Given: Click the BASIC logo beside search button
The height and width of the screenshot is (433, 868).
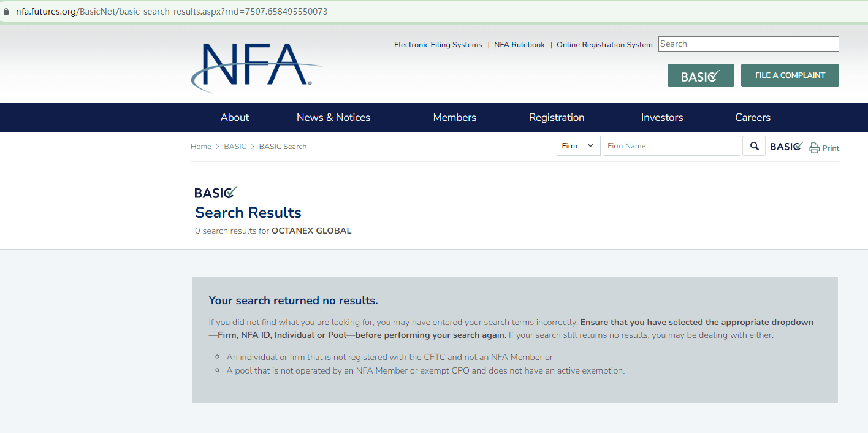Looking at the screenshot, I should pos(786,146).
